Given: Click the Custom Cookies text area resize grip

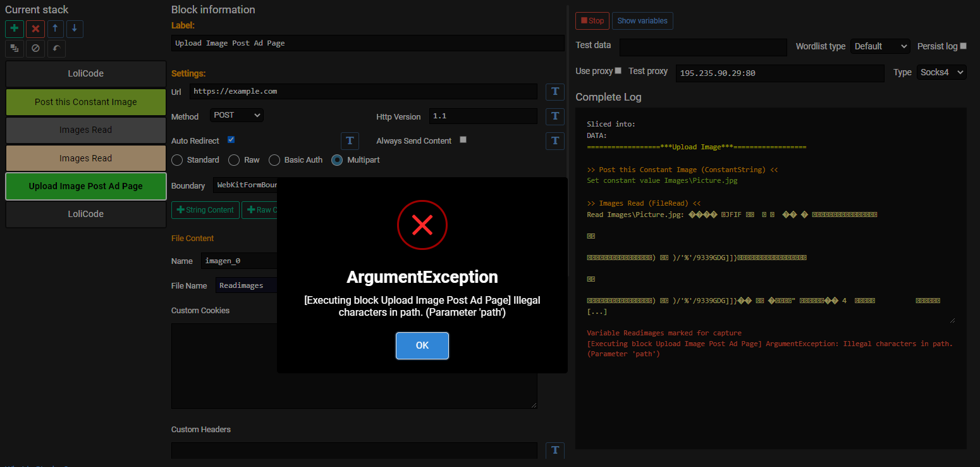Looking at the screenshot, I should (x=534, y=404).
